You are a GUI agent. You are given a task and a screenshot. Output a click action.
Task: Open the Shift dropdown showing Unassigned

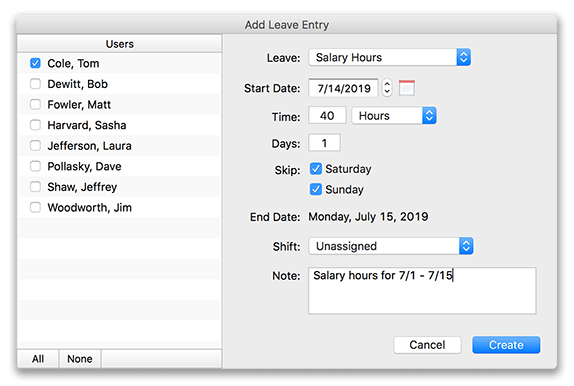(x=391, y=246)
